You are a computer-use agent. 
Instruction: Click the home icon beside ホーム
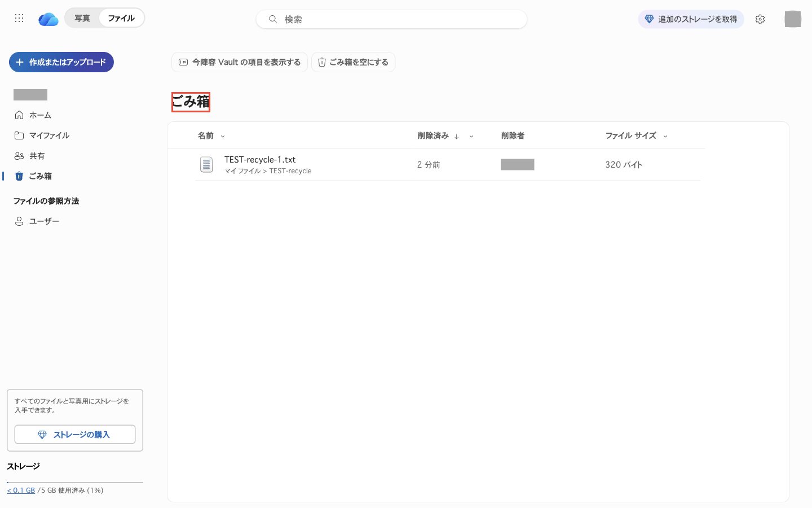pyautogui.click(x=19, y=115)
